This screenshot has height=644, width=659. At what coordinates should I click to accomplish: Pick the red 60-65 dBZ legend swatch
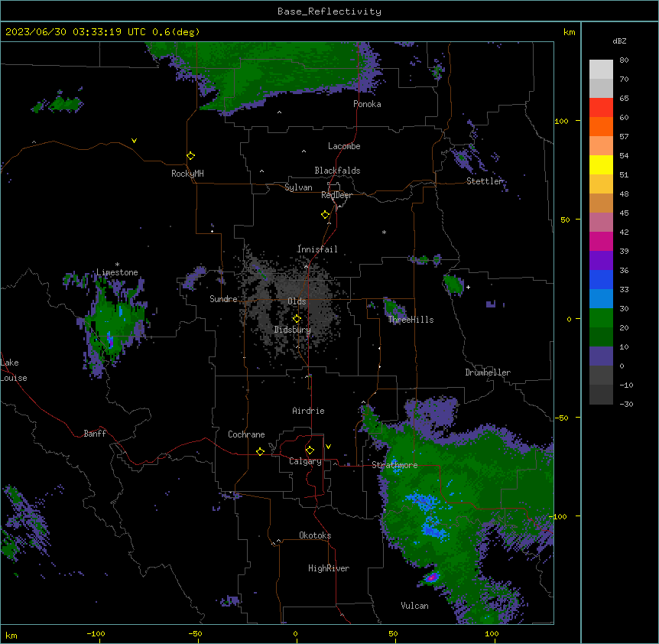coord(601,107)
